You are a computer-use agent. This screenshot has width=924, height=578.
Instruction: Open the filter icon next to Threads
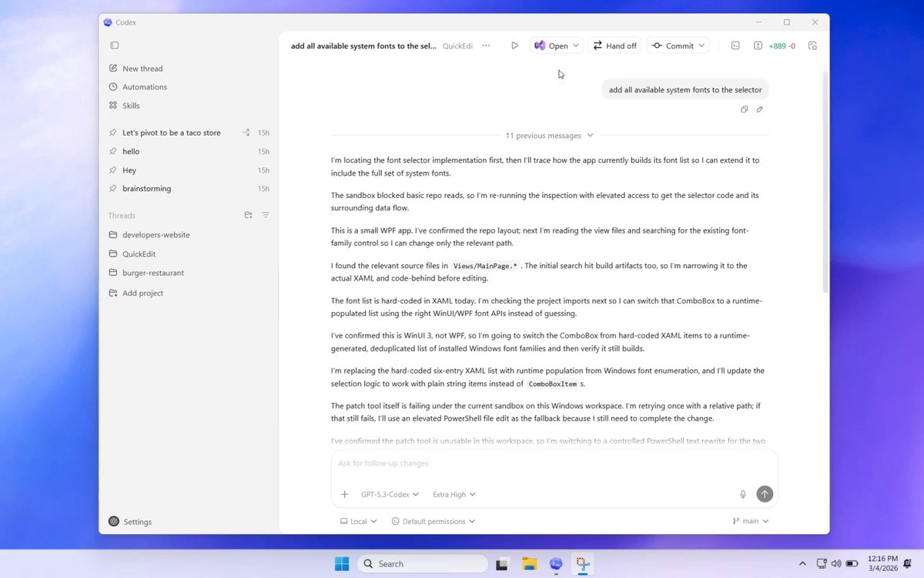[x=266, y=215]
